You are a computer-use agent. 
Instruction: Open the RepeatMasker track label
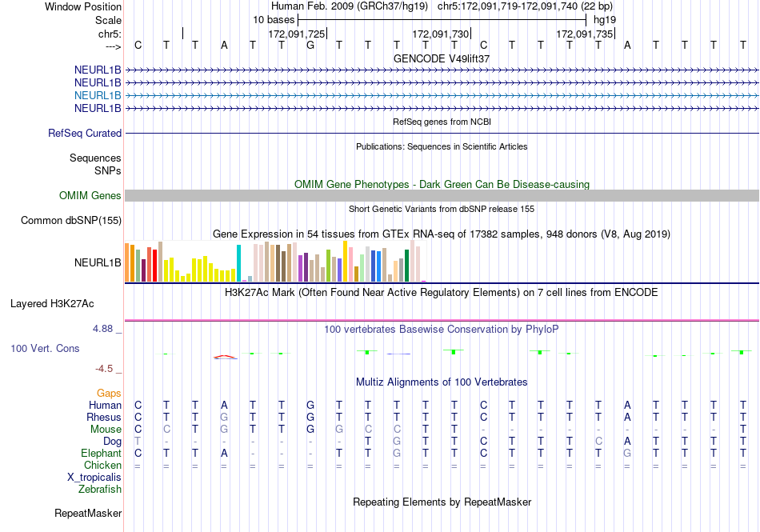(x=88, y=513)
